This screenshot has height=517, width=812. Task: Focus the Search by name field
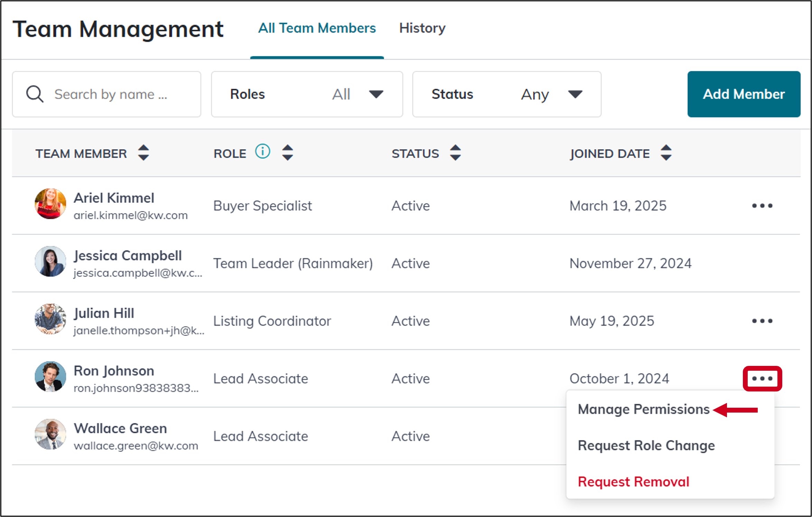pos(106,94)
